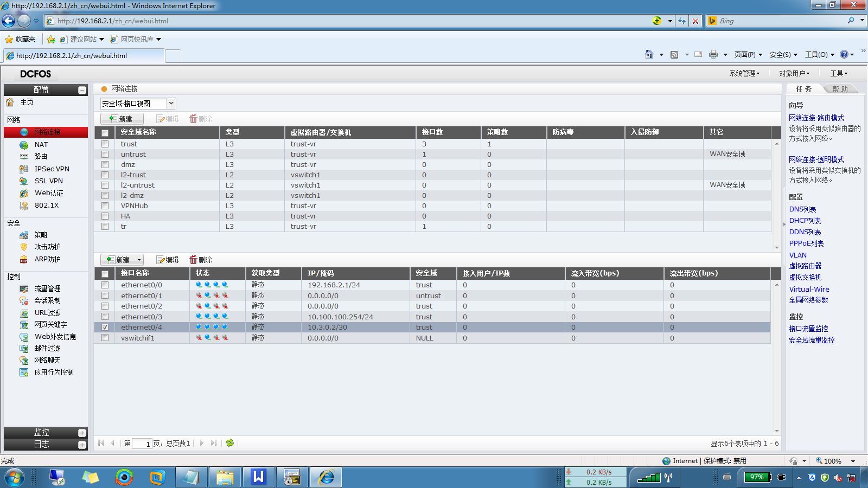Open 网络聊天 chat control

click(x=47, y=361)
